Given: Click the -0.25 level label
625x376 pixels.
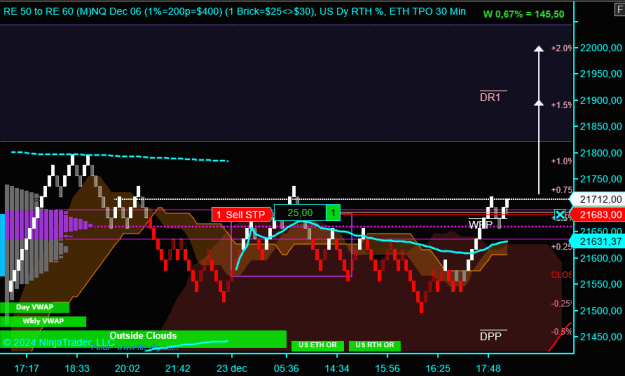Looking at the screenshot, I should 562,303.
